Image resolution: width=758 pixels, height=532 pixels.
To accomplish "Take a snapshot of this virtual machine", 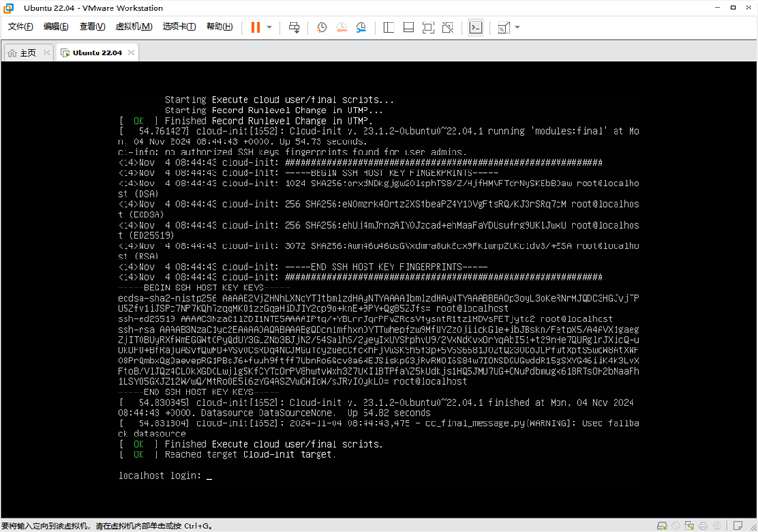I will (x=321, y=27).
